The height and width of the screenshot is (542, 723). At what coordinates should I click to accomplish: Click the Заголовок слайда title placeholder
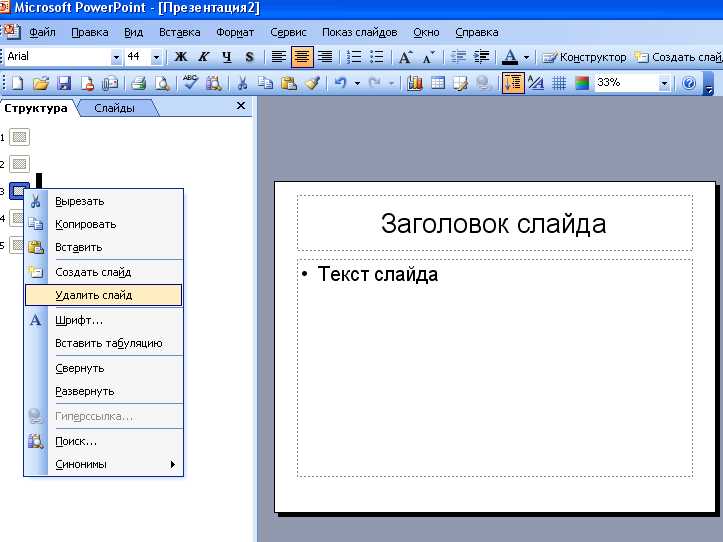(x=494, y=223)
